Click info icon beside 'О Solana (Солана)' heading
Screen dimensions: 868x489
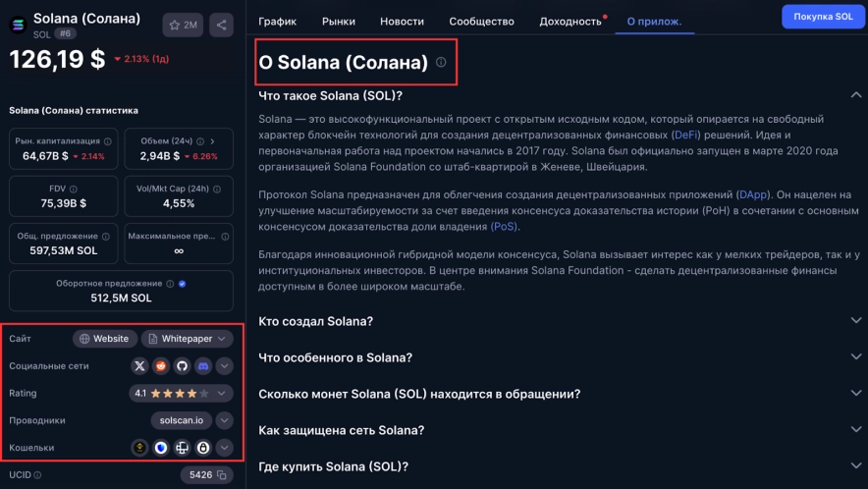[441, 62]
